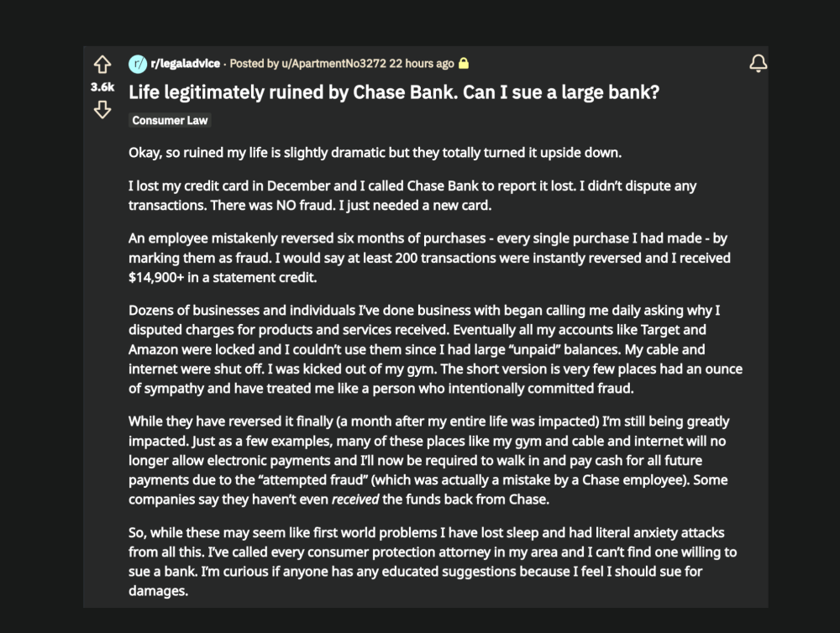Click the yellow padlock icon beside the timestamp
Image resolution: width=840 pixels, height=633 pixels.
[x=466, y=63]
